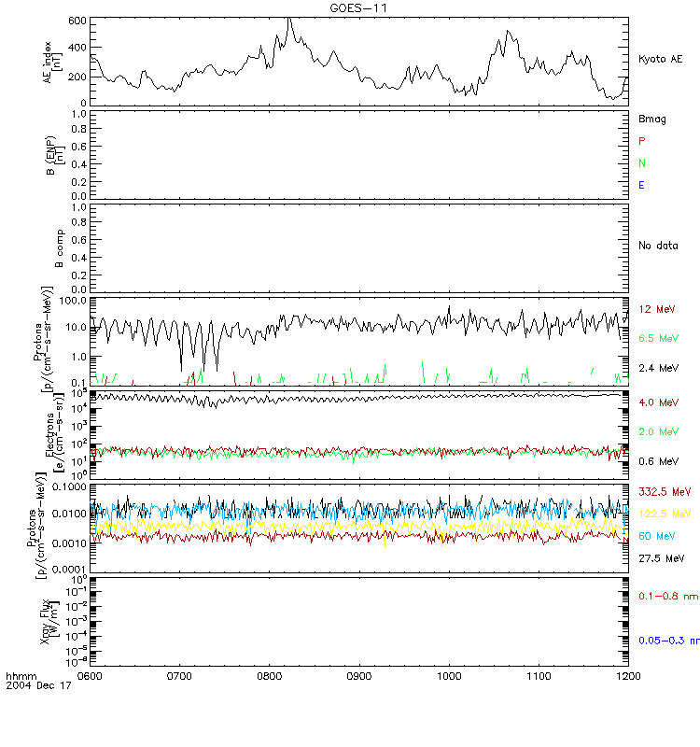Click the green N legend label
Screen dimensions: 700x747
pos(642,162)
